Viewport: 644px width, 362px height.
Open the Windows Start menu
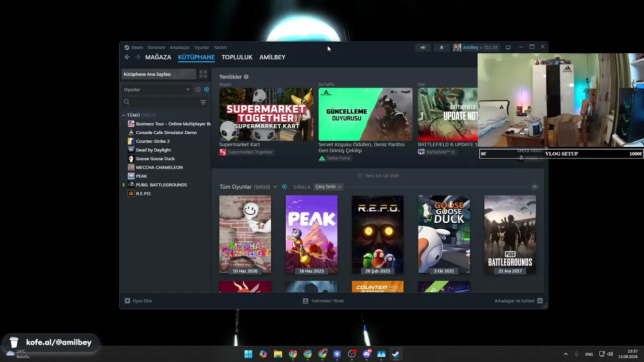click(248, 354)
